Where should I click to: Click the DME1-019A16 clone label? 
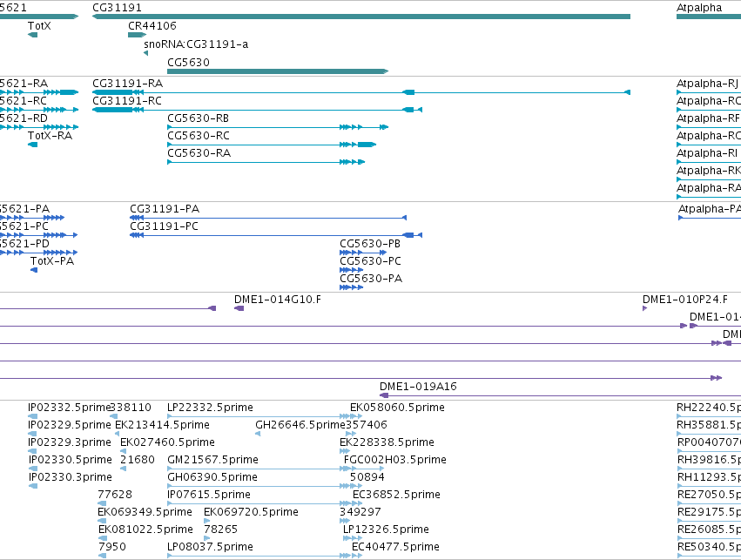pos(418,387)
